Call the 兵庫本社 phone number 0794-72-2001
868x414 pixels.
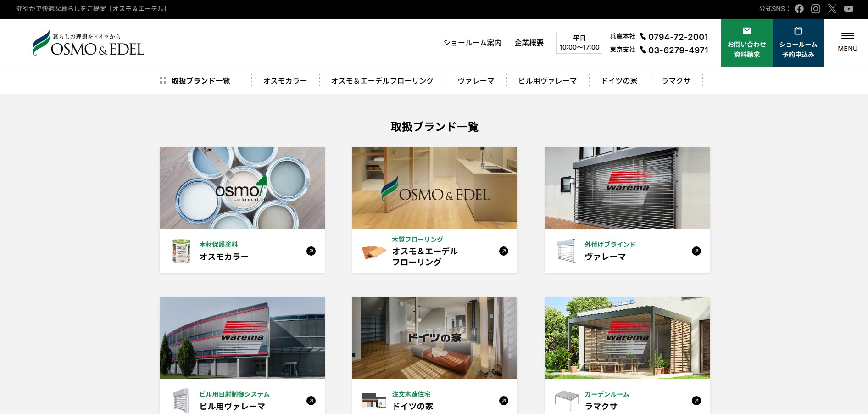pyautogui.click(x=674, y=37)
